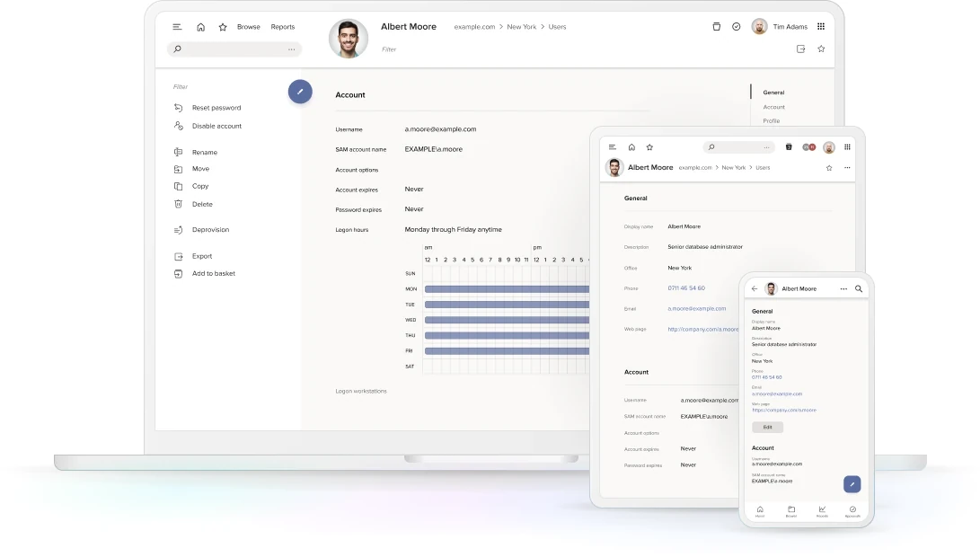980x557 pixels.
Task: Click the search field in laptop header
Action: 234,49
